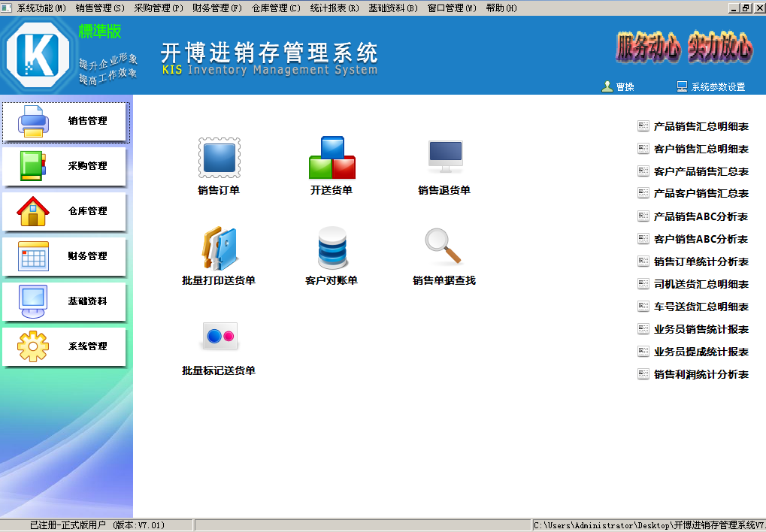This screenshot has width=766, height=532.
Task: Click the report icon beside 客户产品销售汇总表
Action: pos(643,171)
